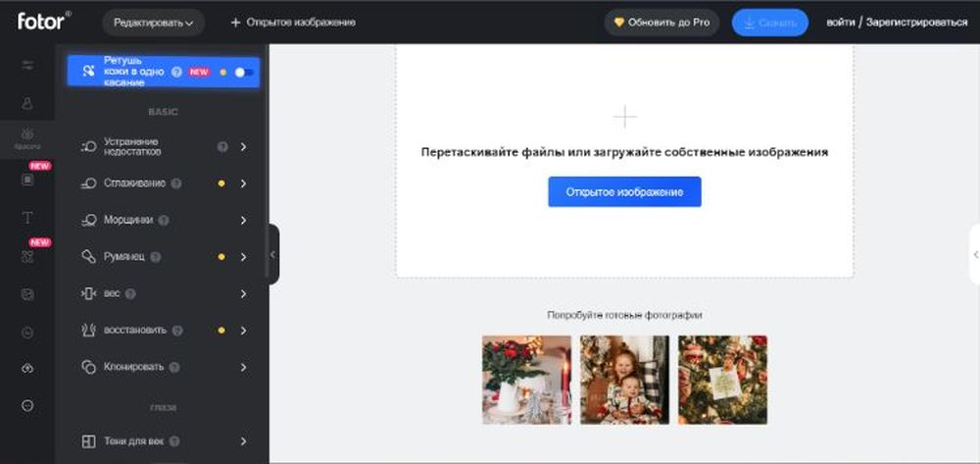Click the Морщинки wrinkles tool icon
Image resolution: width=980 pixels, height=464 pixels.
coord(89,220)
